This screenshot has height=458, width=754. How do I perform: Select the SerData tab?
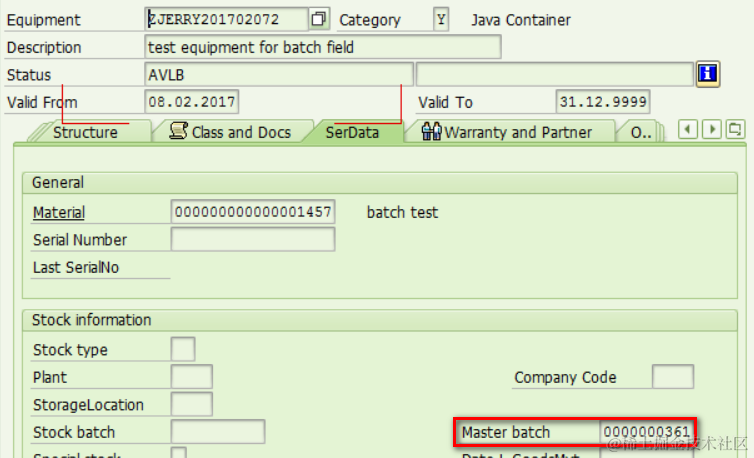pyautogui.click(x=352, y=132)
